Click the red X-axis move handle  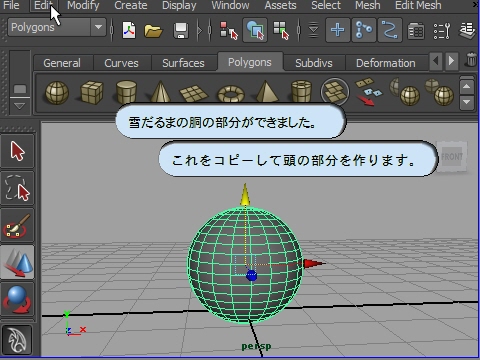[x=314, y=264]
